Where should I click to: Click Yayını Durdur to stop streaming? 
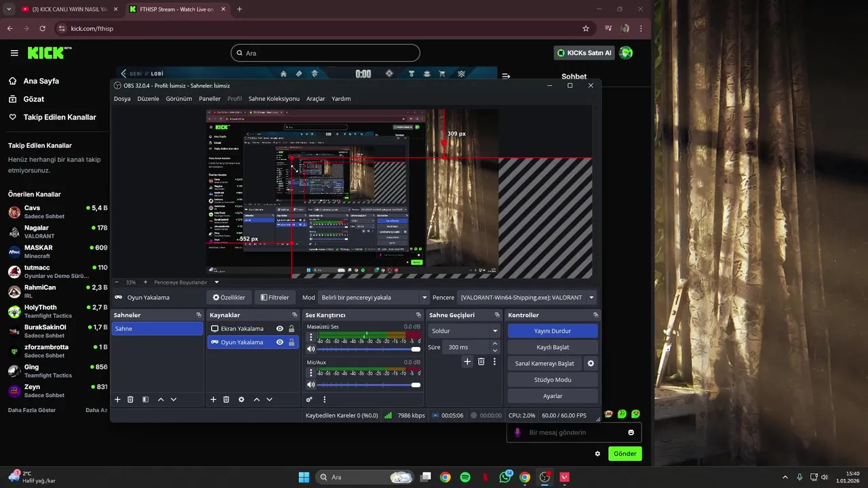[x=553, y=331]
